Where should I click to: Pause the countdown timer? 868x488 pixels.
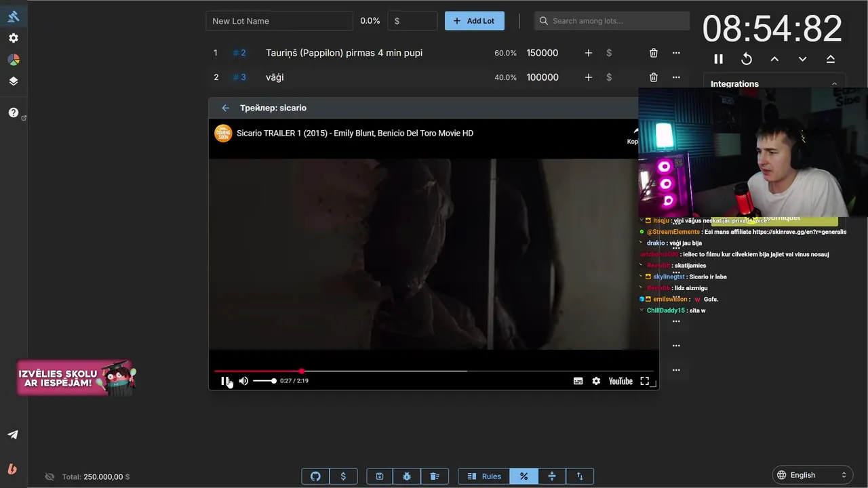(719, 59)
